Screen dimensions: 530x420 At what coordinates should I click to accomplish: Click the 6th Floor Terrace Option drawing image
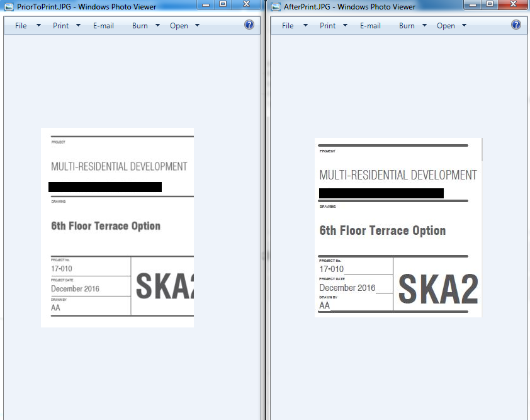point(117,227)
